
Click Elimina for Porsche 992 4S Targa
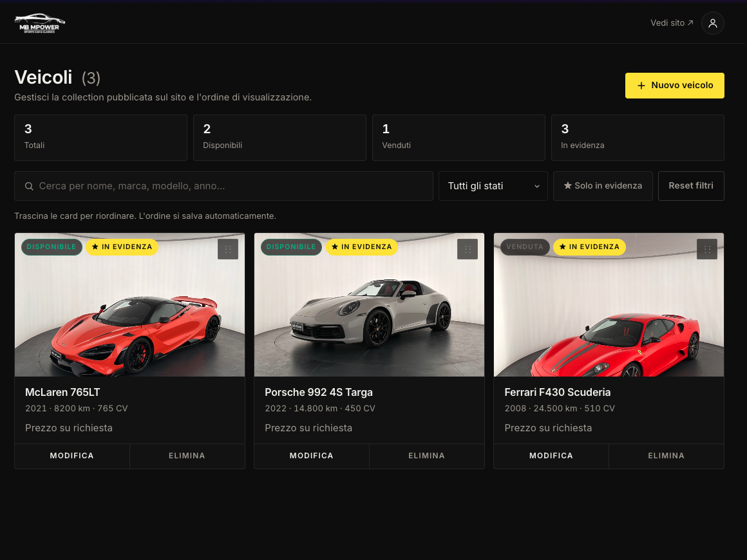426,456
